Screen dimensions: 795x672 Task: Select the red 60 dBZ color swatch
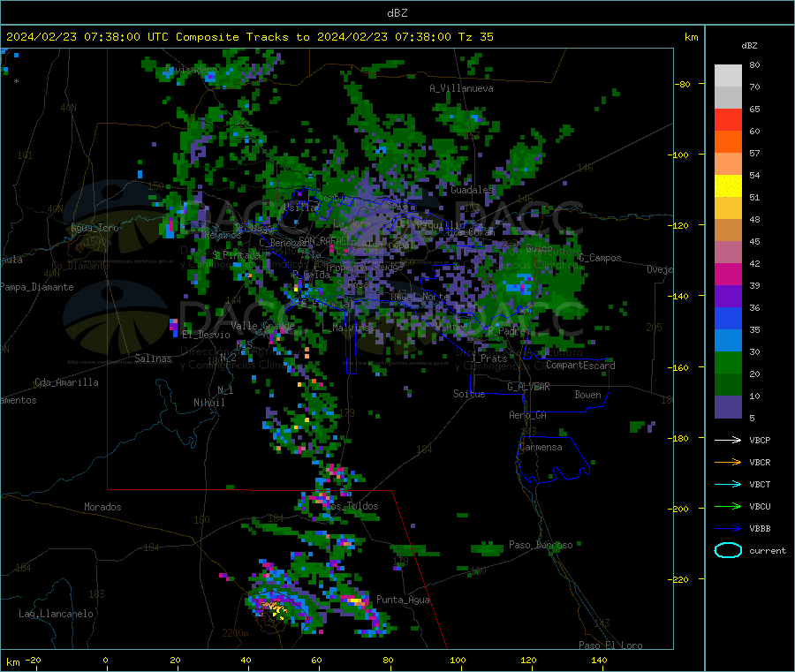coord(728,119)
